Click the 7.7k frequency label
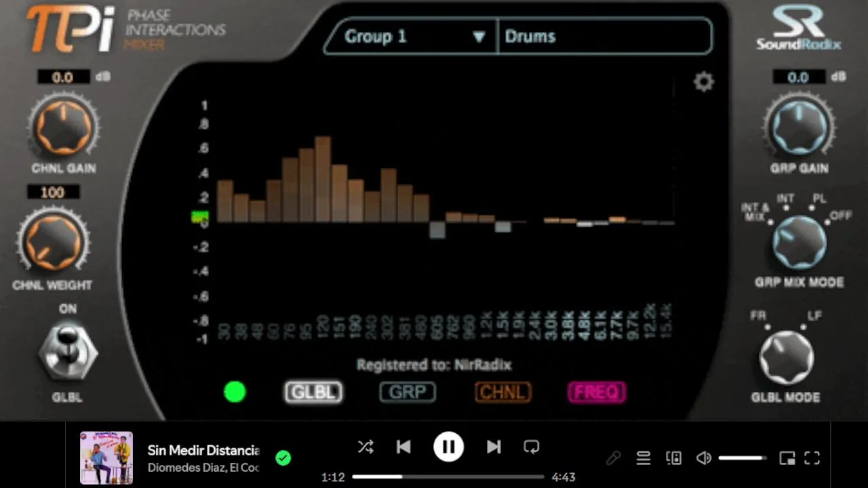The image size is (868, 488). pyautogui.click(x=616, y=325)
